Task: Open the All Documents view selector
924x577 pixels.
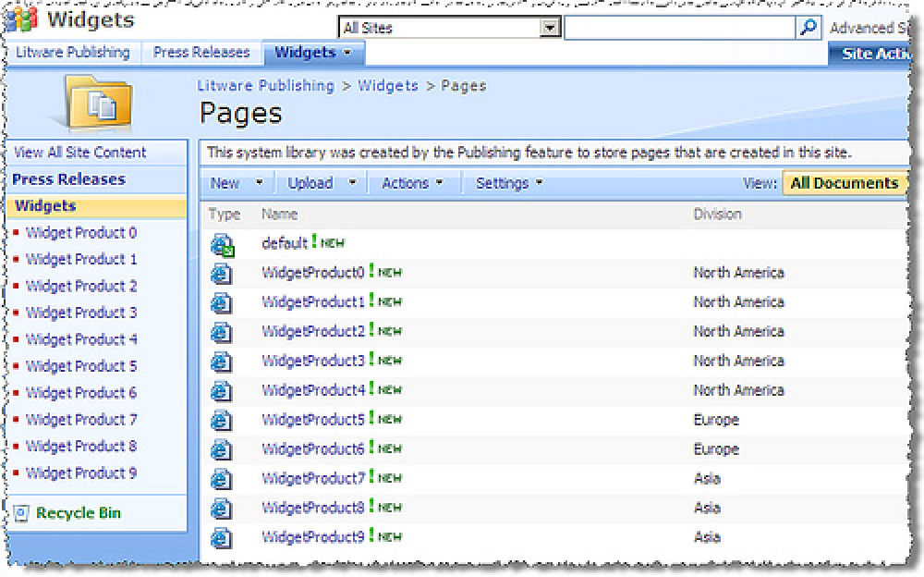Action: (845, 183)
